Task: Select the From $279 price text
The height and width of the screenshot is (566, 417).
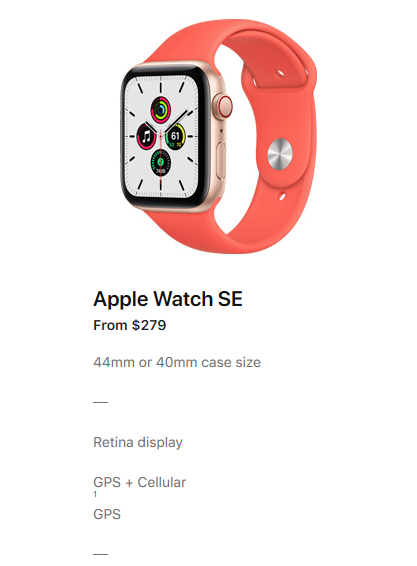Action: [x=130, y=325]
